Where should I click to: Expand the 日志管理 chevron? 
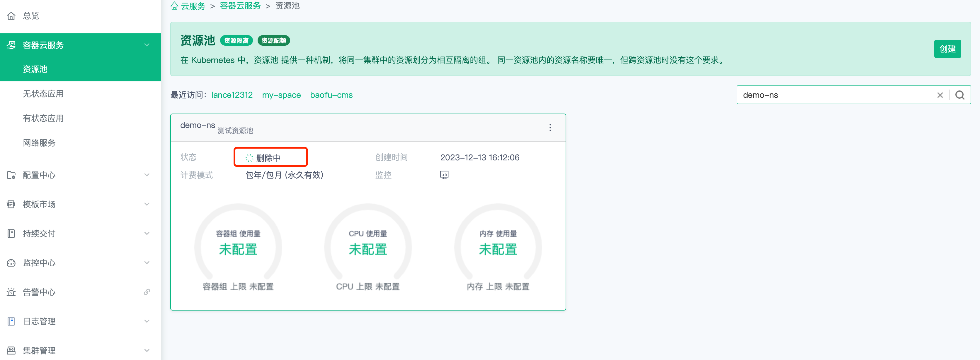pos(147,321)
